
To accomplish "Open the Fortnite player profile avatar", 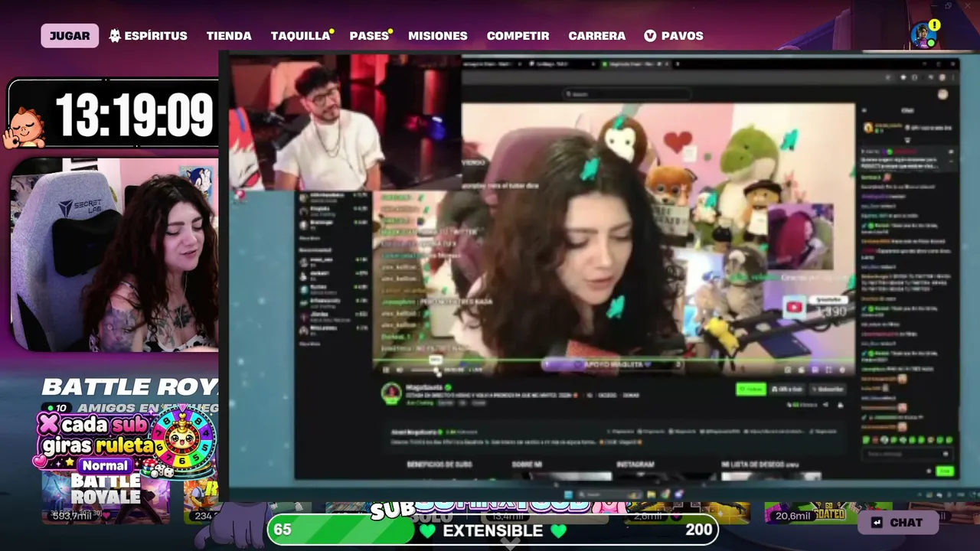I will (923, 34).
